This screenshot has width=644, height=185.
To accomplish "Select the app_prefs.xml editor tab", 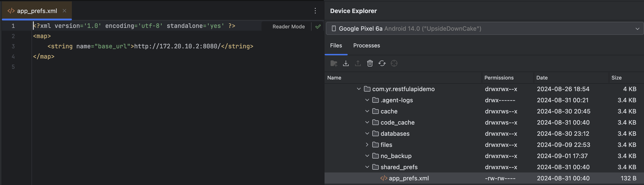I will 37,11.
